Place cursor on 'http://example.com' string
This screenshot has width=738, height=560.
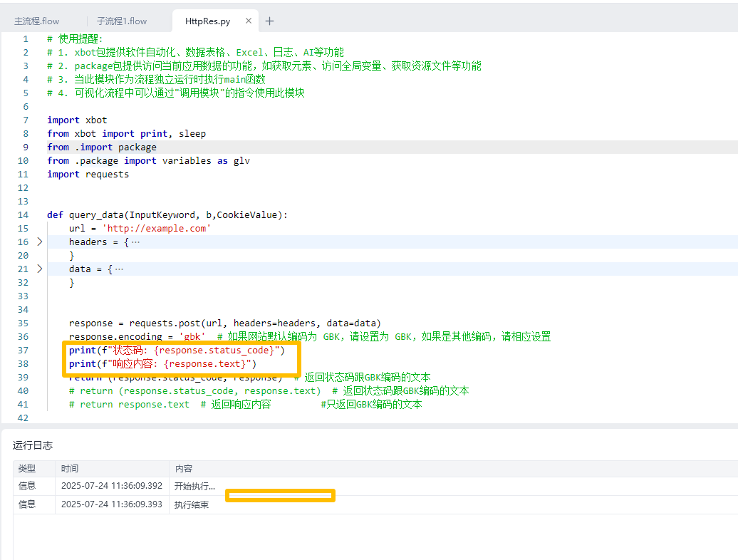157,229
